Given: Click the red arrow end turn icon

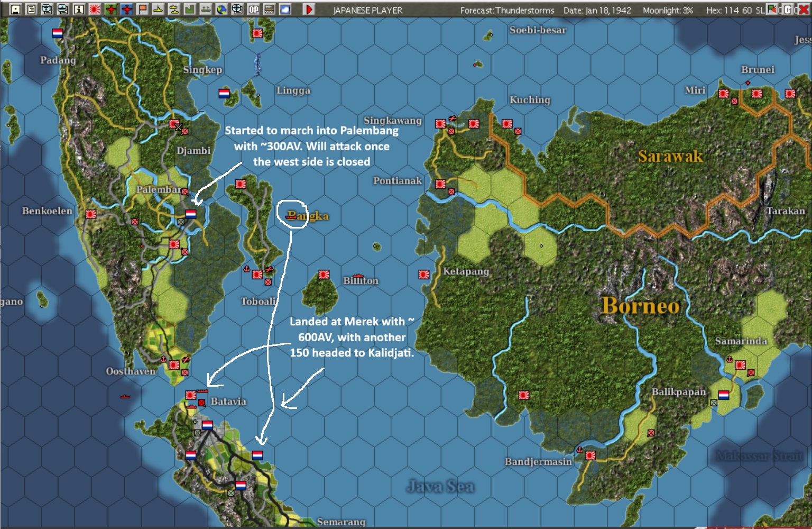Looking at the screenshot, I should 309,9.
